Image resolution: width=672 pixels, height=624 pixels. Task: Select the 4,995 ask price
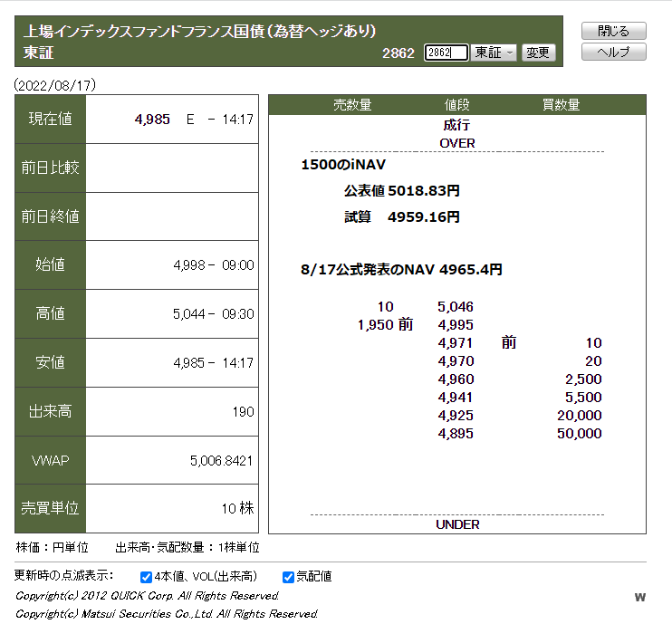[x=456, y=325]
